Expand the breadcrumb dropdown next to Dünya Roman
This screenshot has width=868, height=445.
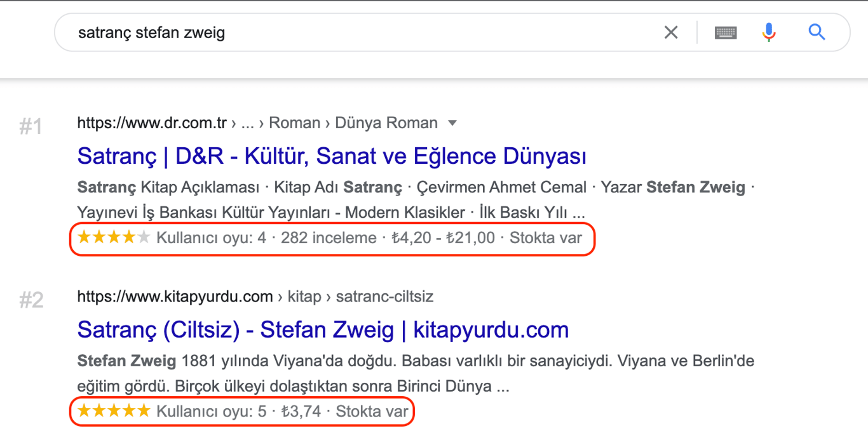click(451, 123)
